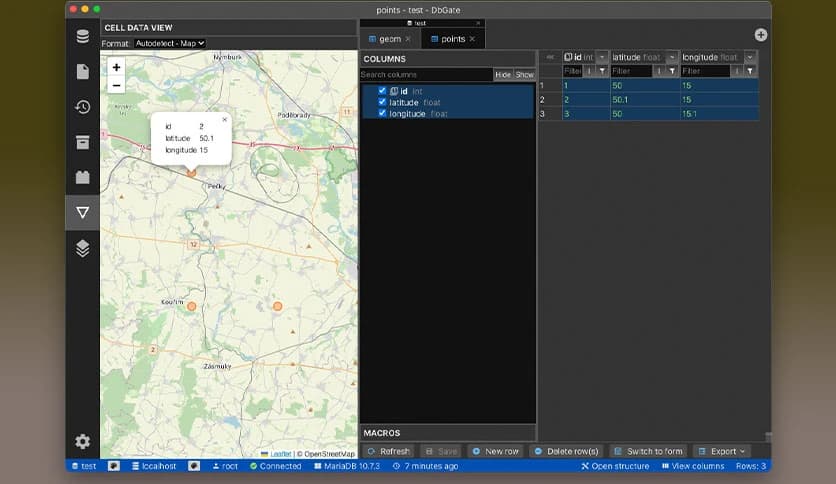
Task: Click the New row button
Action: tap(495, 451)
